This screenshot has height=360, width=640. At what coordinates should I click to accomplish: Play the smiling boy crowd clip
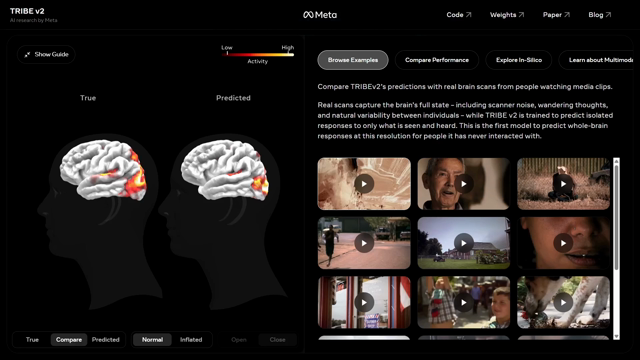[463, 302]
